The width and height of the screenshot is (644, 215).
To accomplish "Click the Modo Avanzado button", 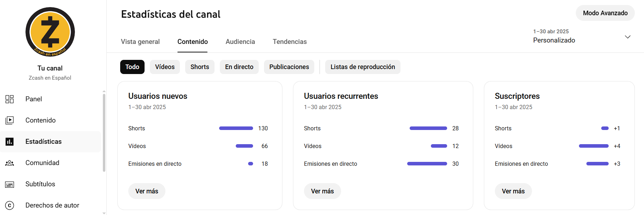I will pyautogui.click(x=605, y=13).
